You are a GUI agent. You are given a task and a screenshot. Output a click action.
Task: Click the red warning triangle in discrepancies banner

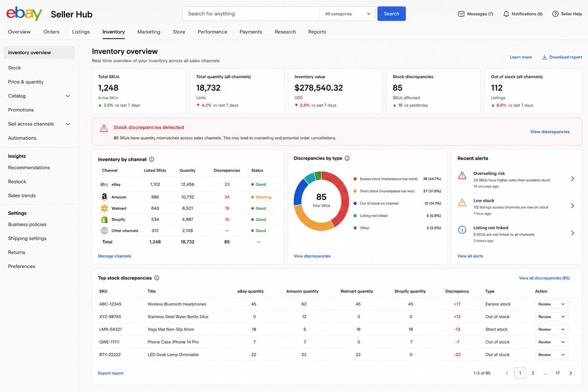104,128
